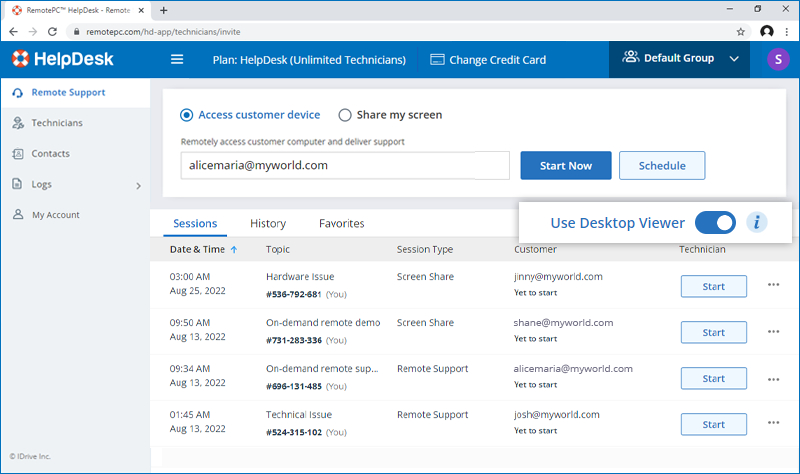
Task: Click the customer email input field
Action: (x=345, y=166)
